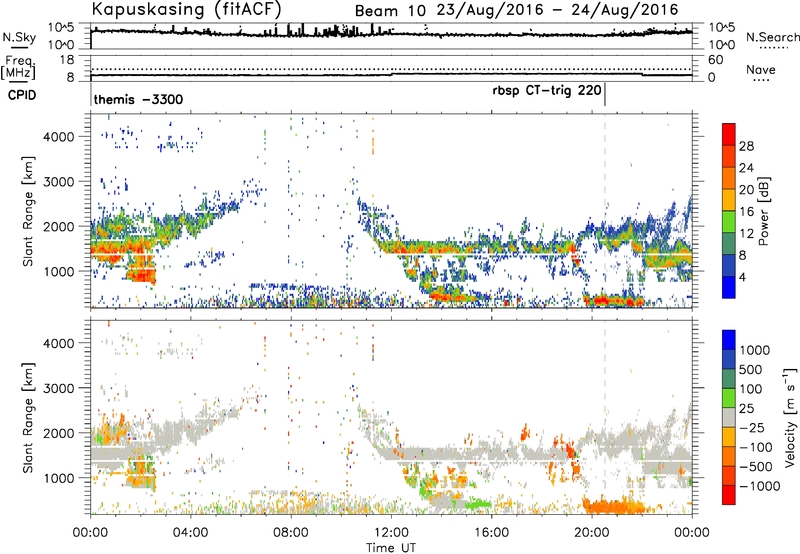The image size is (800, 554).
Task: Click the "20:00" time axis label
Action: 591,533
